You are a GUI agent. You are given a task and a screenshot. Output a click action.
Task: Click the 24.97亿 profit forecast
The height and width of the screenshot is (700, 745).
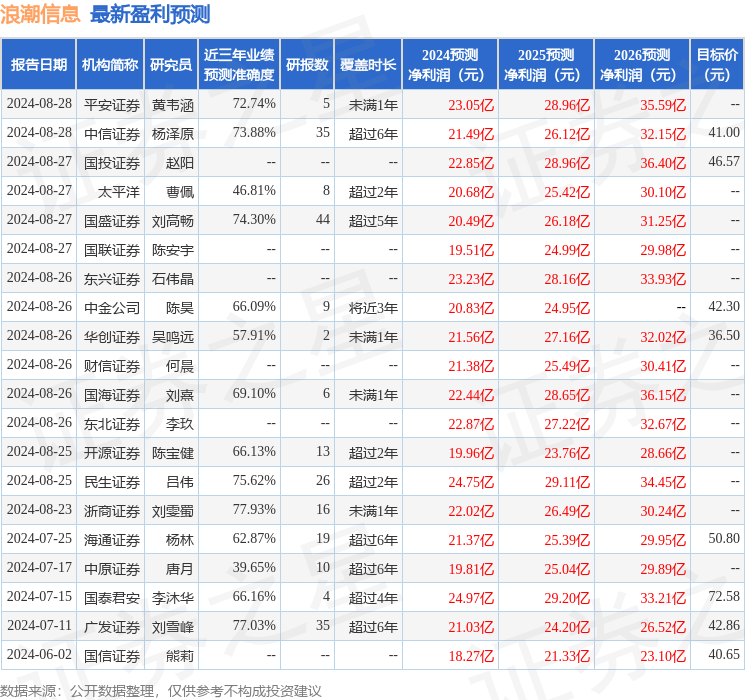click(x=471, y=597)
